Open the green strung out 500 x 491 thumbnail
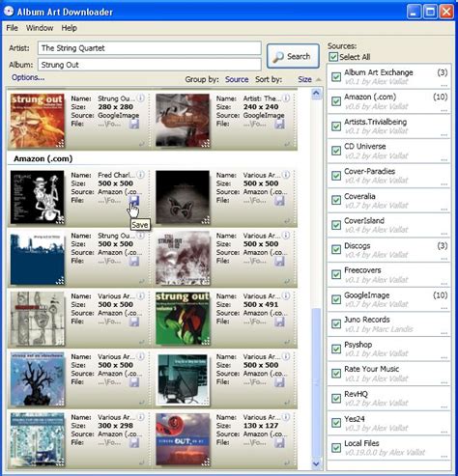The width and height of the screenshot is (458, 476). 183,319
